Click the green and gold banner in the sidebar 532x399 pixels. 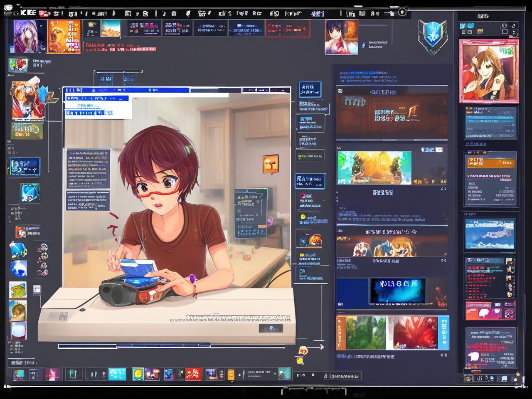point(27,131)
